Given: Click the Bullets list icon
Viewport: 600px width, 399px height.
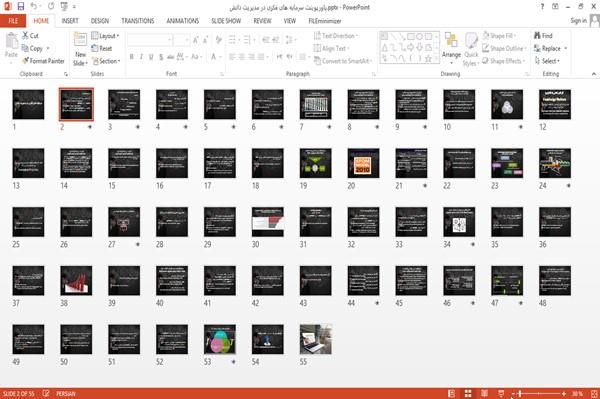Looking at the screenshot, I should coord(233,40).
